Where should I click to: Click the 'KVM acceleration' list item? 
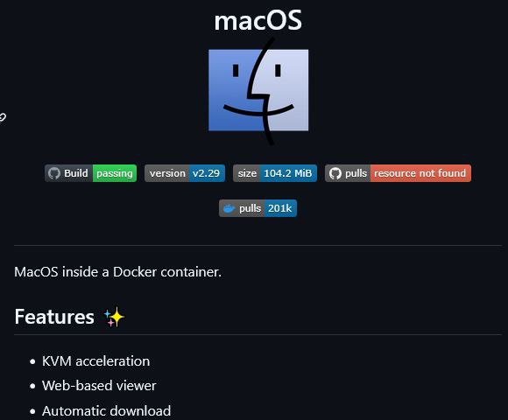95,361
